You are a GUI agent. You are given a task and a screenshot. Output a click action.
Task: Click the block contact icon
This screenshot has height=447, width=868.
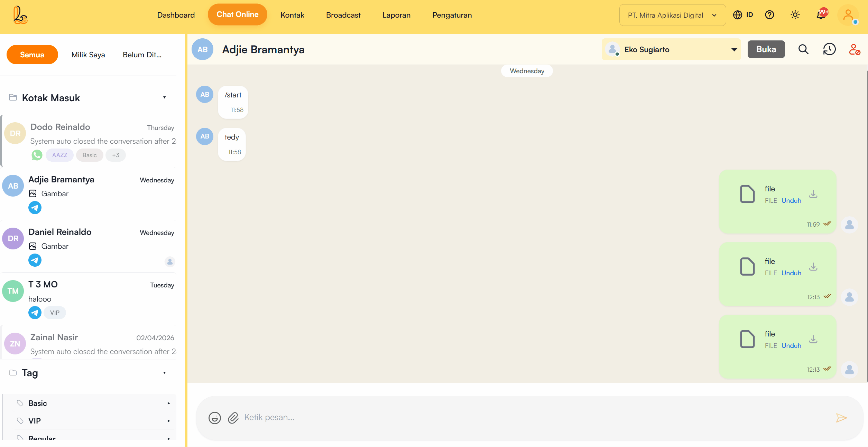(855, 49)
